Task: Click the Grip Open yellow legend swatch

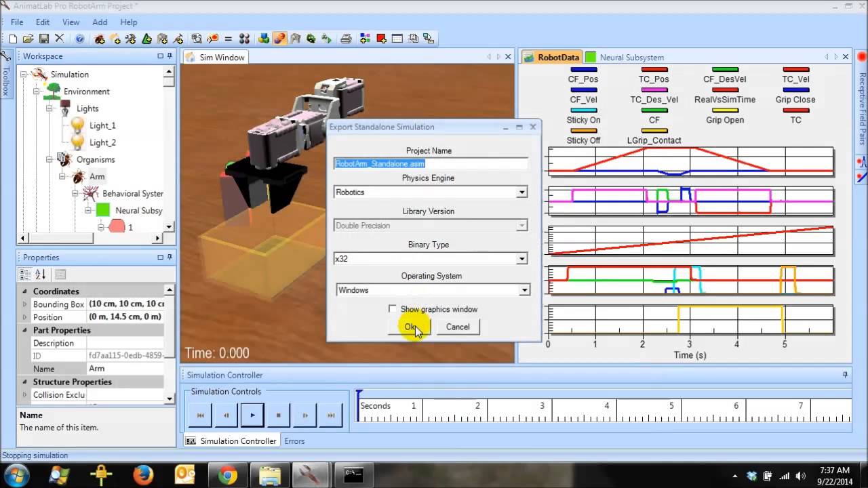Action: [x=725, y=110]
